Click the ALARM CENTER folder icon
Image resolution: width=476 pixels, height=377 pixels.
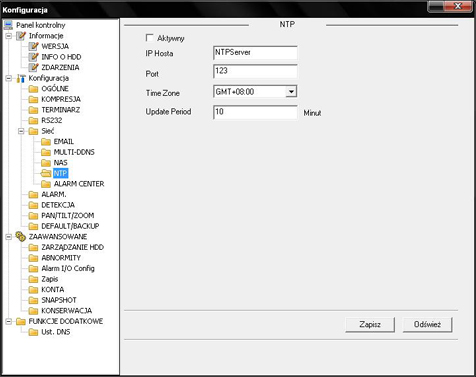tap(46, 184)
